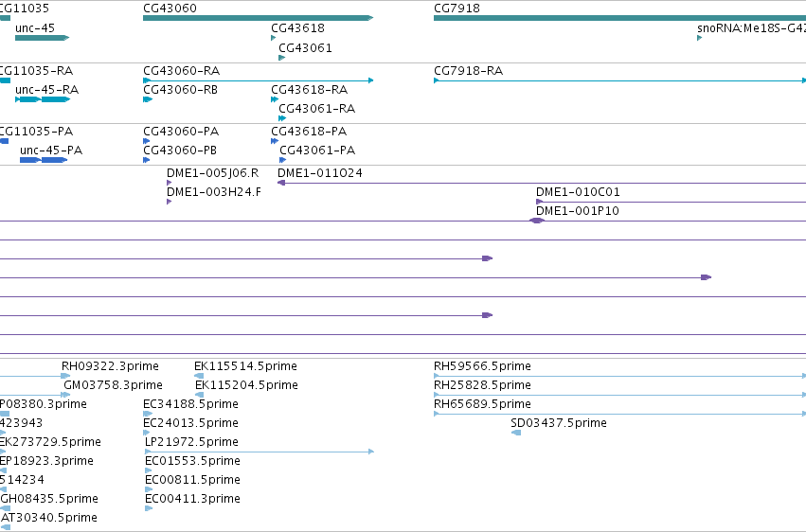Click the AT30340.5prime EST label
Viewport: 806px width, 532px height.
click(x=49, y=518)
